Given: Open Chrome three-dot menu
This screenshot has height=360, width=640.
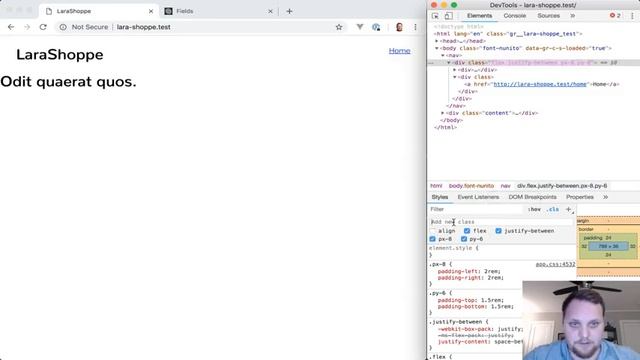Looking at the screenshot, I should (415, 27).
